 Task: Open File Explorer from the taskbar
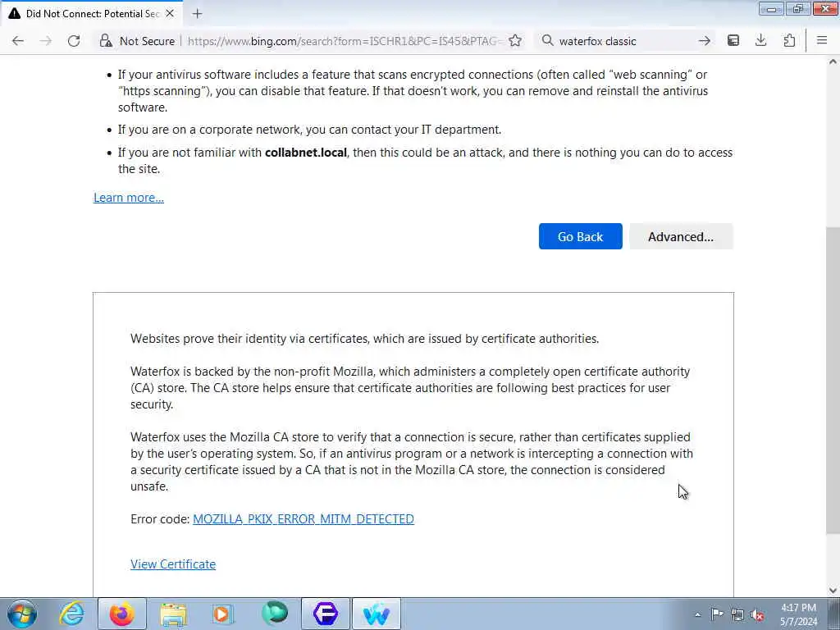[x=173, y=614]
